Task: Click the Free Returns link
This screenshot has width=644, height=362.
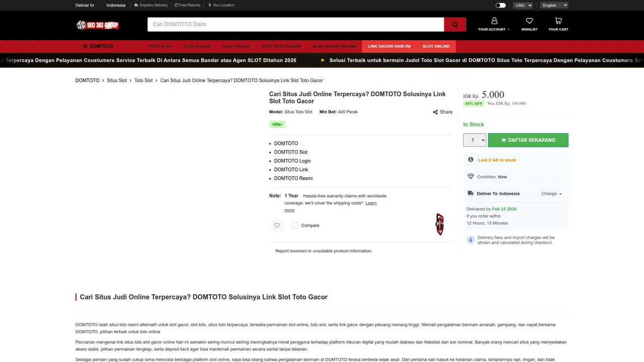Action: coord(187,5)
